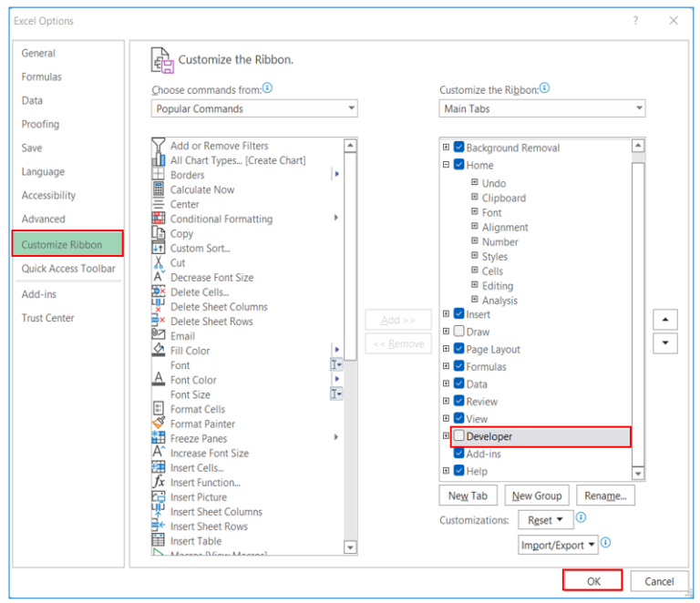Expand the Clipboard group
The height and width of the screenshot is (603, 700).
click(x=475, y=197)
